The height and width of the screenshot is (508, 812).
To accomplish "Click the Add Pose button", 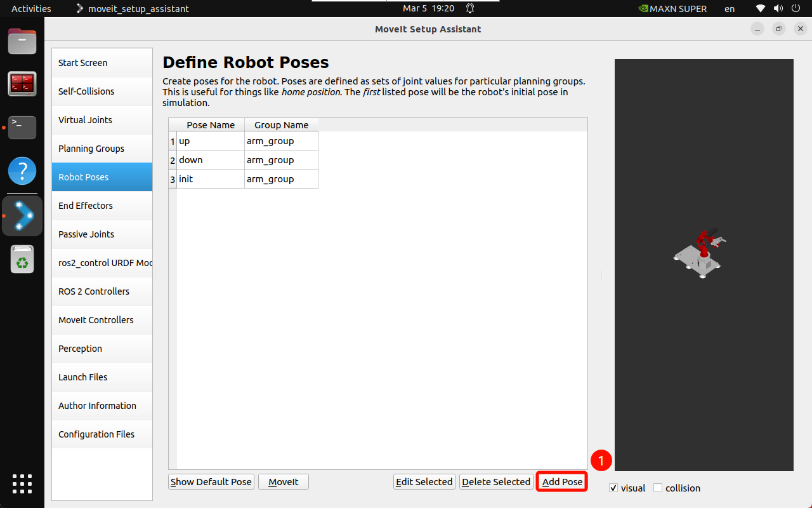I will pyautogui.click(x=562, y=482).
